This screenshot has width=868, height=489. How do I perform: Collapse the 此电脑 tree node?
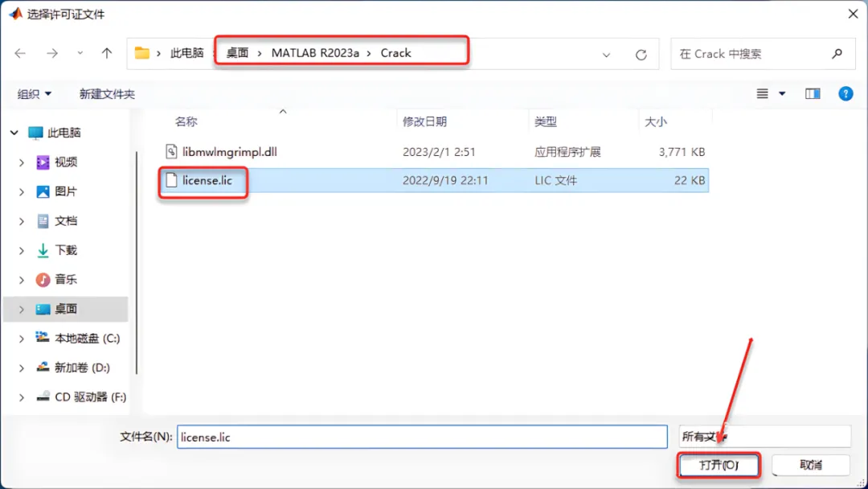coord(14,133)
